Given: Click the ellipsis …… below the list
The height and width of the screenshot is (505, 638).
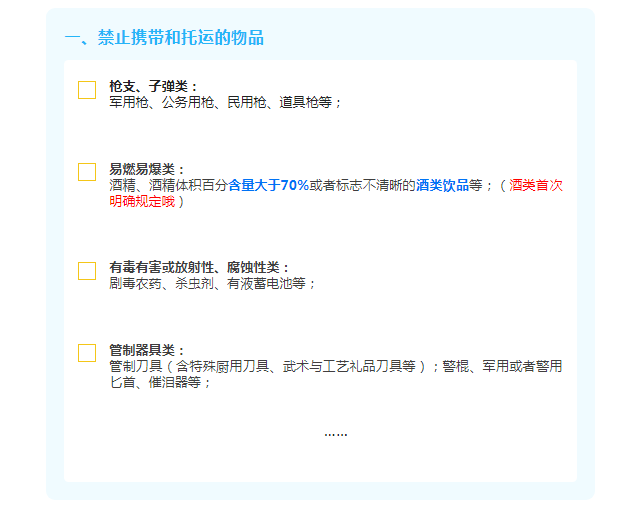Looking at the screenshot, I should tap(336, 435).
